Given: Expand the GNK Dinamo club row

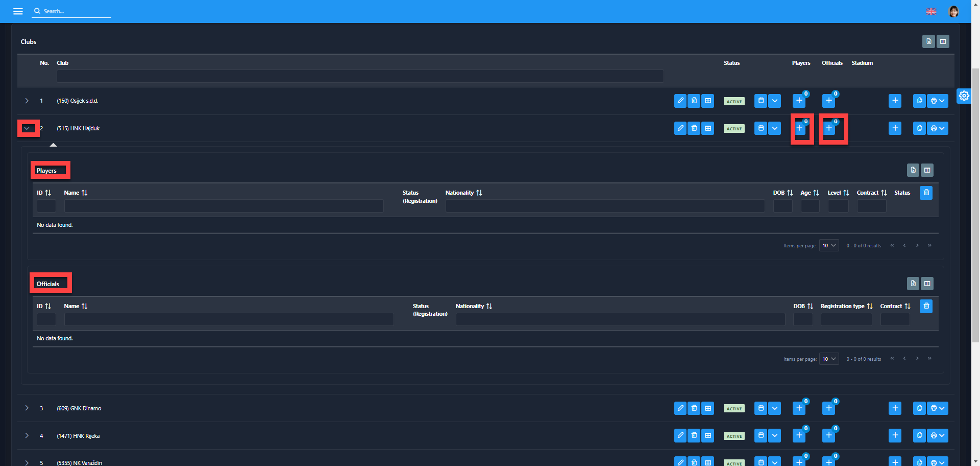Looking at the screenshot, I should [x=27, y=408].
